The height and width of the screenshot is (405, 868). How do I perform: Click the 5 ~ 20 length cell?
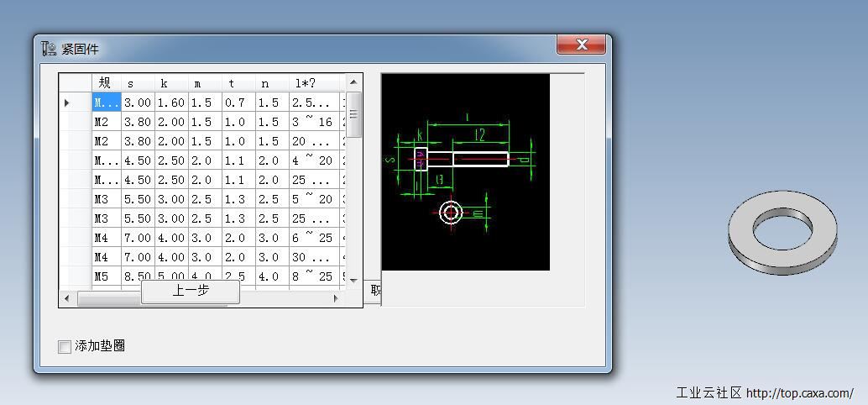[x=314, y=199]
